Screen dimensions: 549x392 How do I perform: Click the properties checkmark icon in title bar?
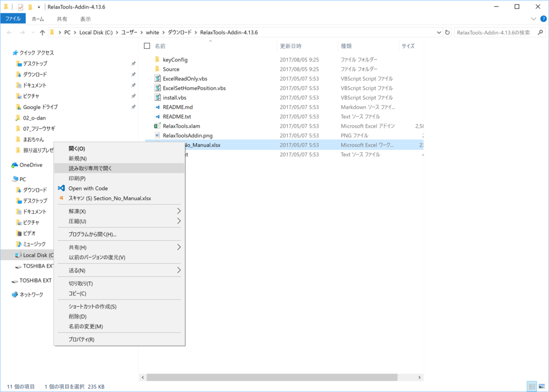click(x=21, y=7)
